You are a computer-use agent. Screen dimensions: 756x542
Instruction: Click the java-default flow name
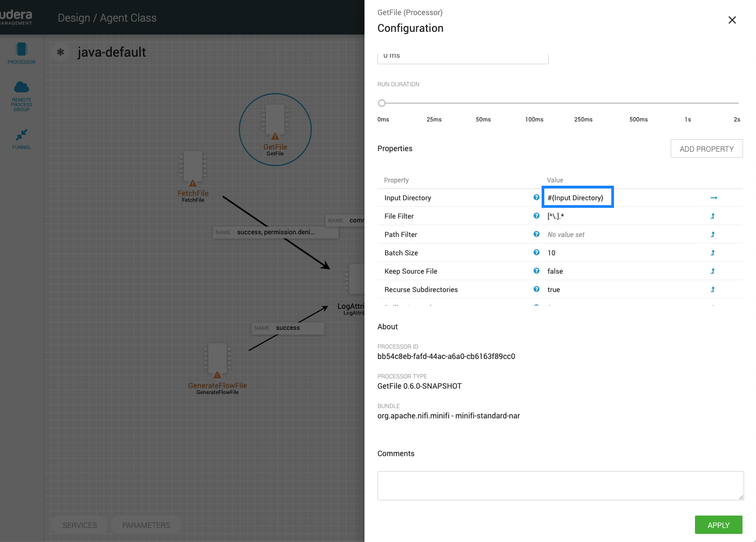coord(112,52)
